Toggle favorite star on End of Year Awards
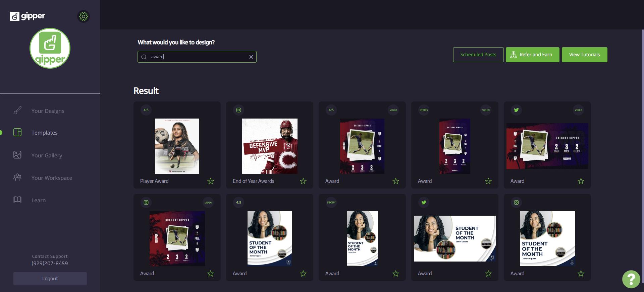The height and width of the screenshot is (292, 644). point(303,181)
